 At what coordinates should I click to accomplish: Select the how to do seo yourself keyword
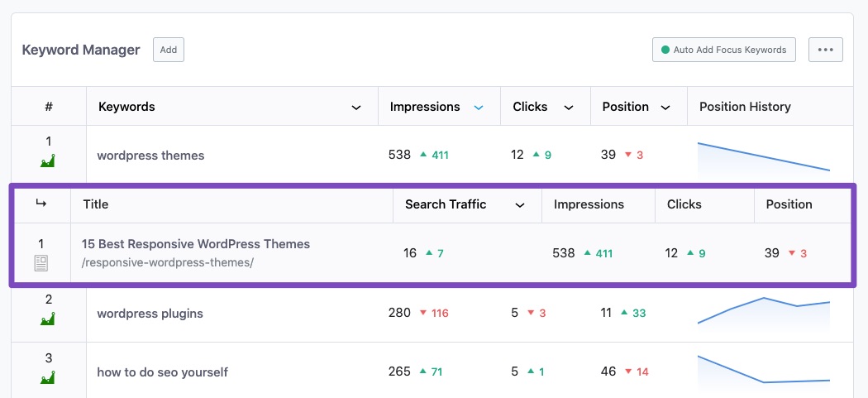(x=162, y=372)
